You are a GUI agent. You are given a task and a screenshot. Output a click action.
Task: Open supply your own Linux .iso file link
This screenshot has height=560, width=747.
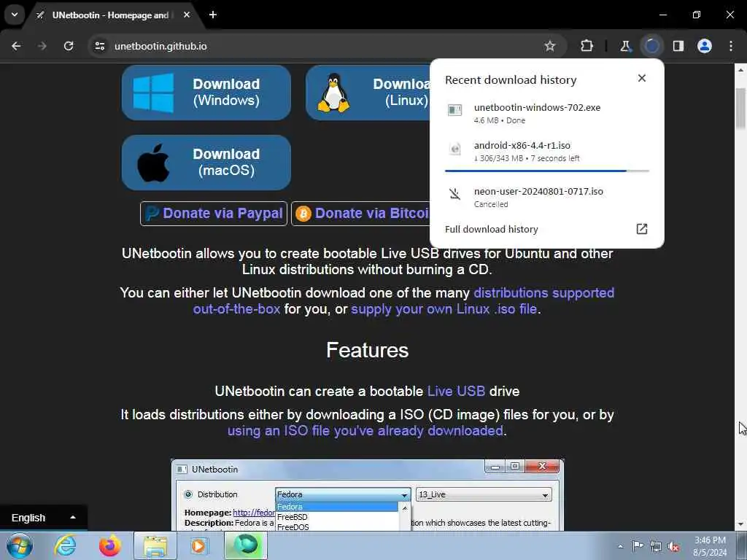click(444, 309)
